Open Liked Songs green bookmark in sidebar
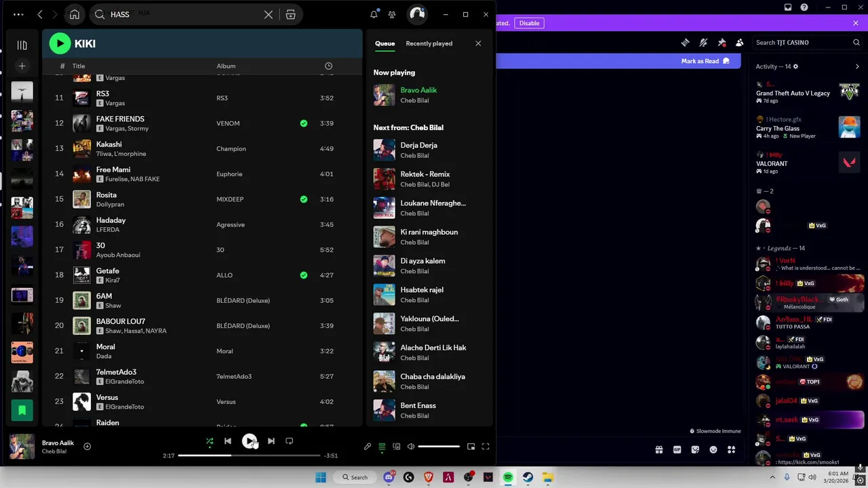 pyautogui.click(x=22, y=410)
